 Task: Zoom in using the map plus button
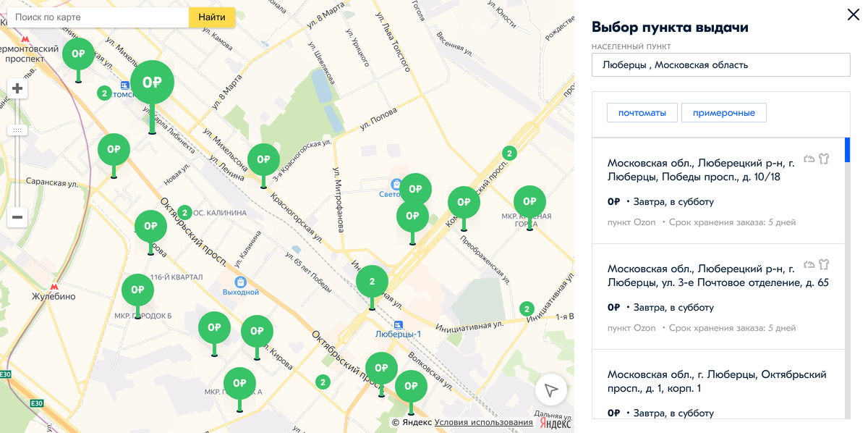[x=17, y=89]
